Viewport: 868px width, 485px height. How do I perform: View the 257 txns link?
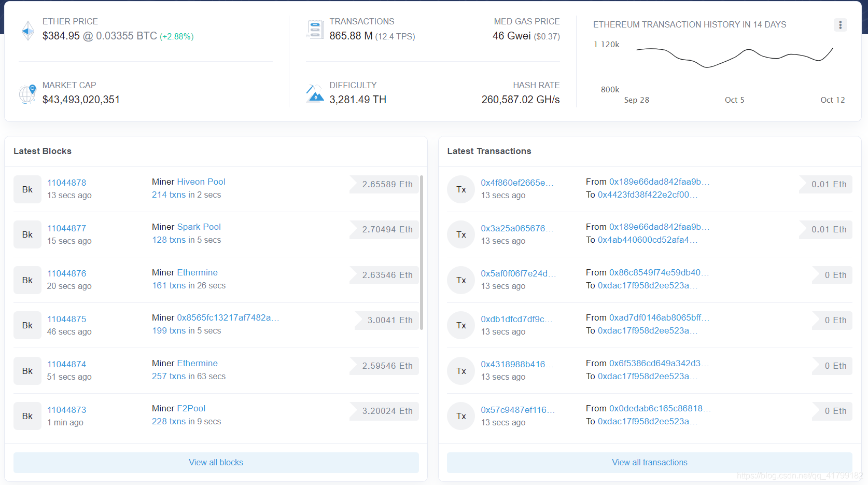pyautogui.click(x=169, y=376)
